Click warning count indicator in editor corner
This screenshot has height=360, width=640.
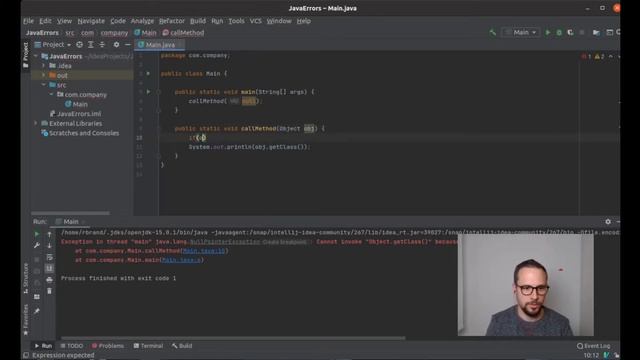pos(599,56)
